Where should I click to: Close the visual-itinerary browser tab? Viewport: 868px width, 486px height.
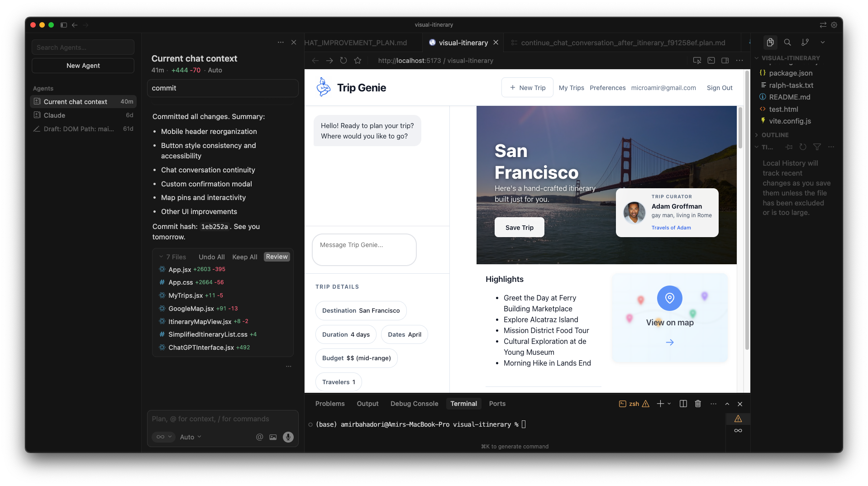click(496, 42)
